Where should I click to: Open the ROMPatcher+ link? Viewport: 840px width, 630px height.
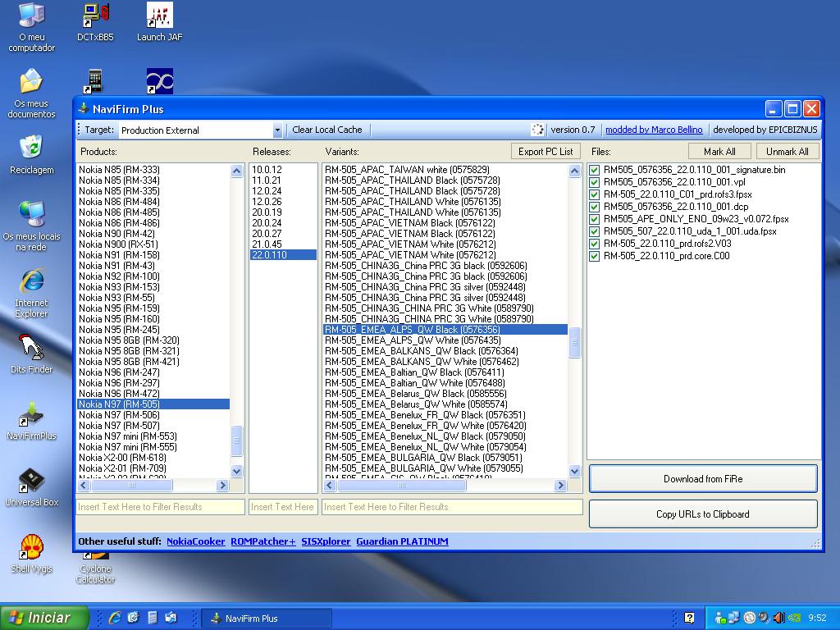tap(263, 541)
